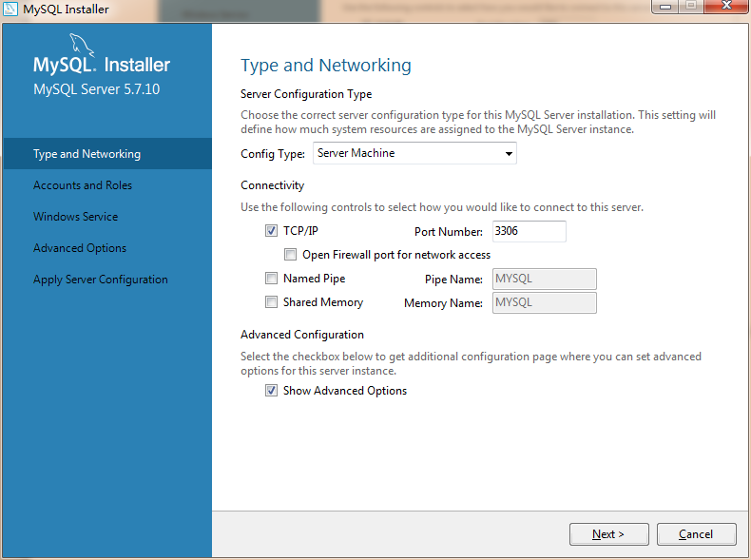Uncheck Show Advanced Options
The width and height of the screenshot is (751, 560).
click(272, 391)
